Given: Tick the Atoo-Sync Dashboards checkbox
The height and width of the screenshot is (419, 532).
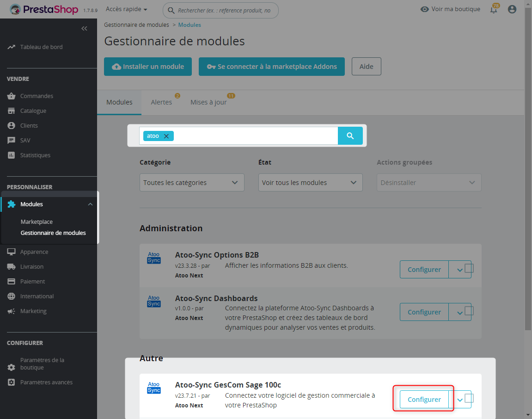Looking at the screenshot, I should point(469,311).
